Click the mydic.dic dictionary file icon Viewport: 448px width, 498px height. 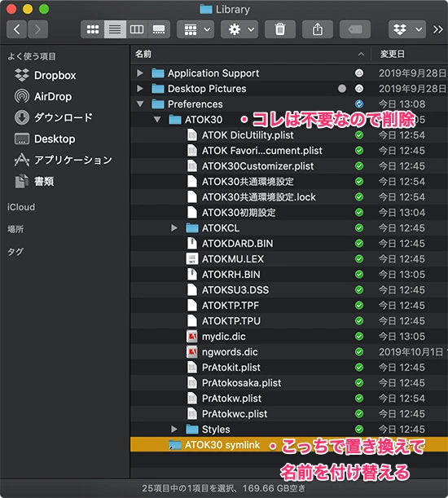point(191,337)
